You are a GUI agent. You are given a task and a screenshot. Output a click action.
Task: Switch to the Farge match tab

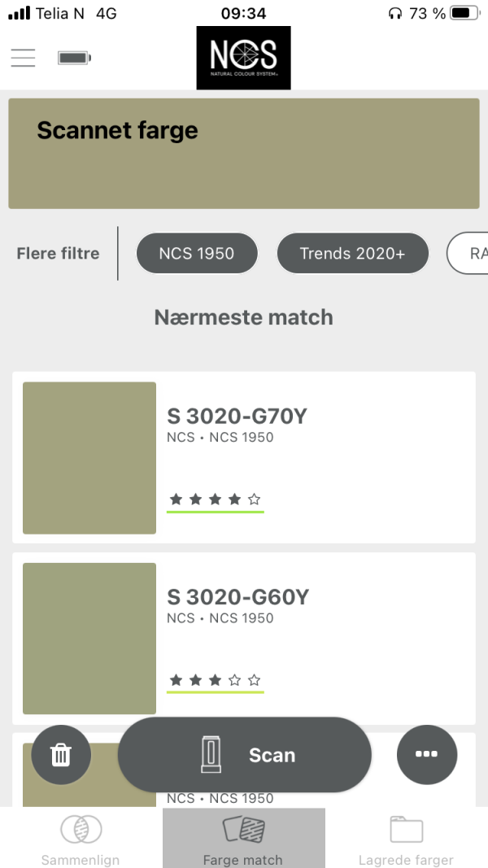[243, 838]
